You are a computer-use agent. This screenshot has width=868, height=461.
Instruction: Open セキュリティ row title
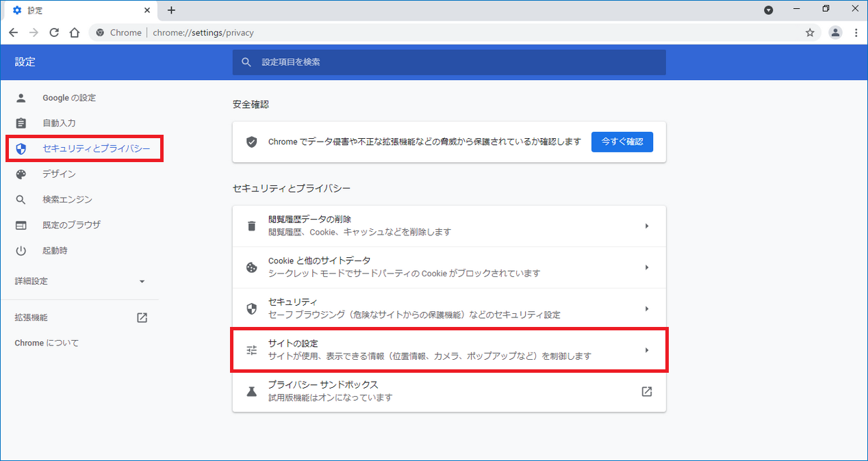tap(293, 302)
